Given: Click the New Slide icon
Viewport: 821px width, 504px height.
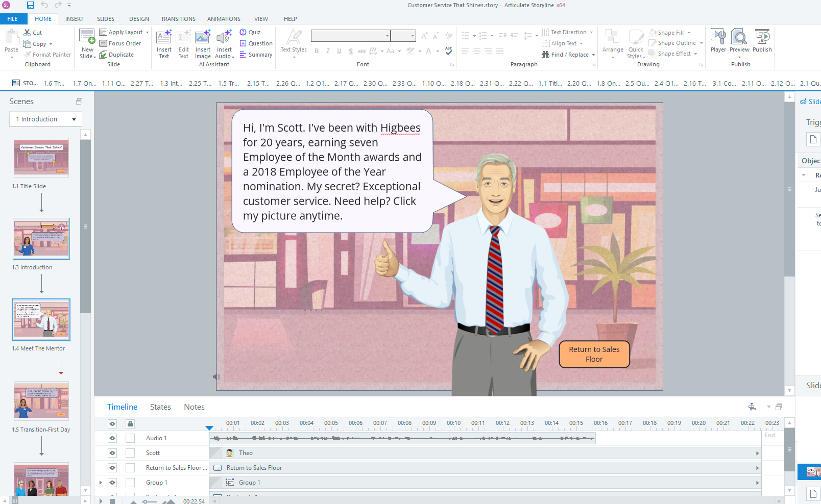Looking at the screenshot, I should click(x=87, y=37).
